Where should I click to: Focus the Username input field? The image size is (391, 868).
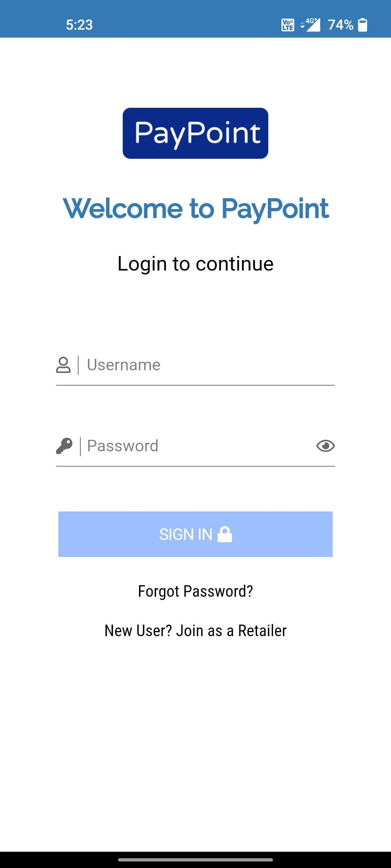tap(210, 365)
